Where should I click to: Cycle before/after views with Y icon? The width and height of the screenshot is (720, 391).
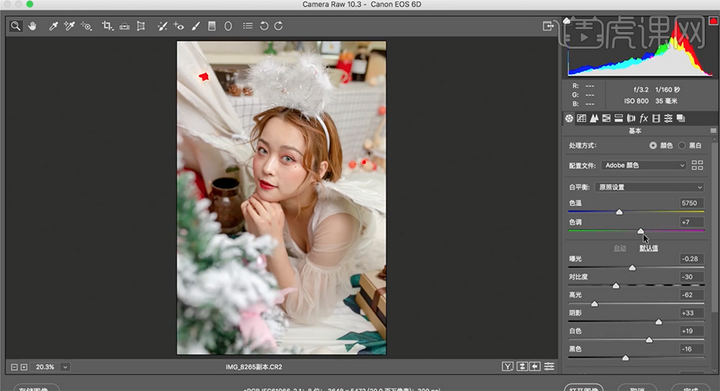point(507,366)
